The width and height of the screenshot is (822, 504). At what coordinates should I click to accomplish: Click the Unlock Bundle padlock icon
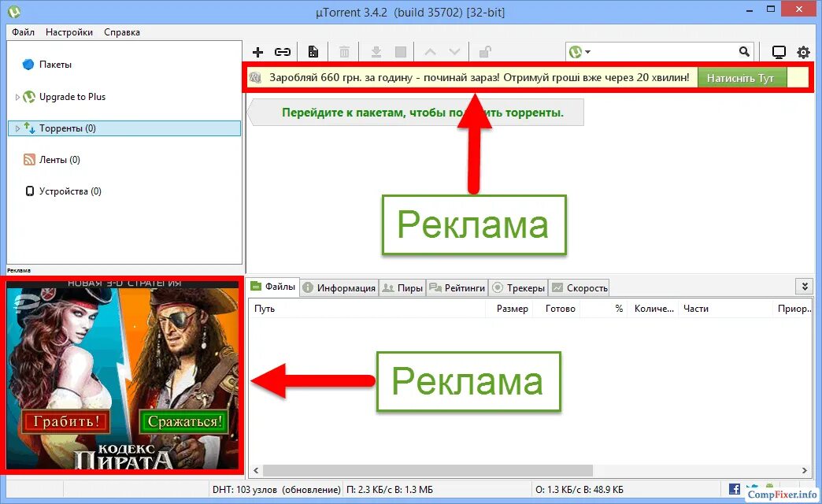point(485,52)
